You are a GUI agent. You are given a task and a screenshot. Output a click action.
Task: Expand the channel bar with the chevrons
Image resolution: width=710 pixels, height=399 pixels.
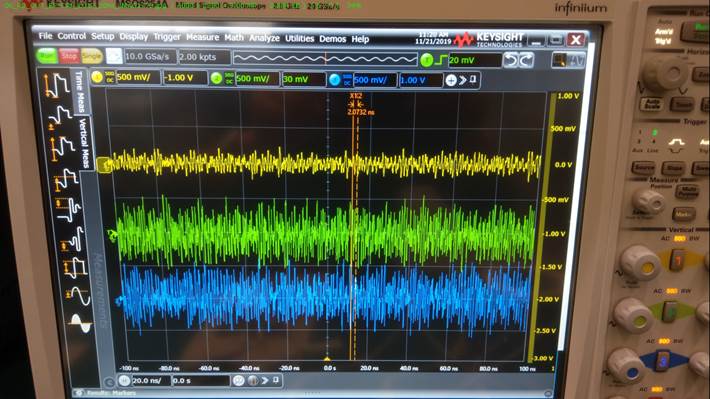point(462,80)
